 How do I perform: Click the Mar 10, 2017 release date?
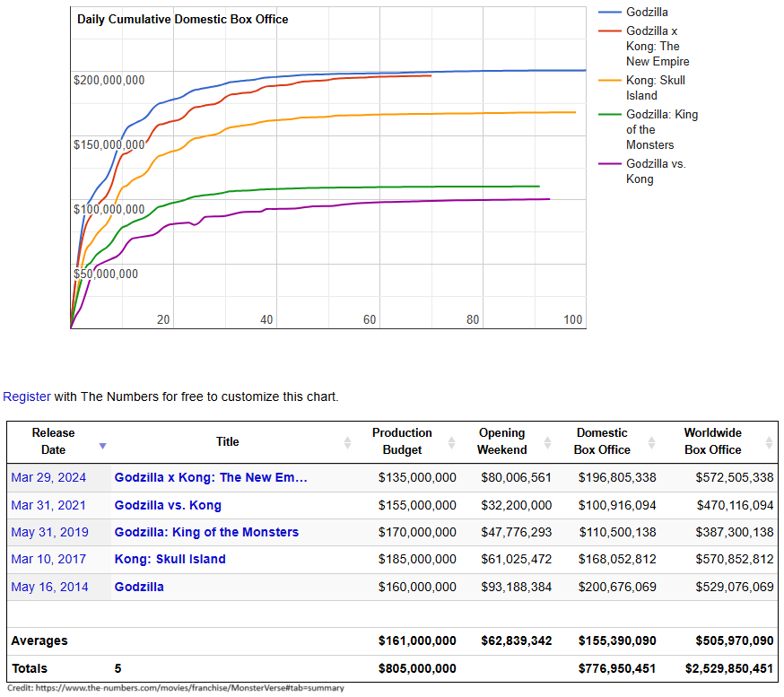(x=48, y=559)
